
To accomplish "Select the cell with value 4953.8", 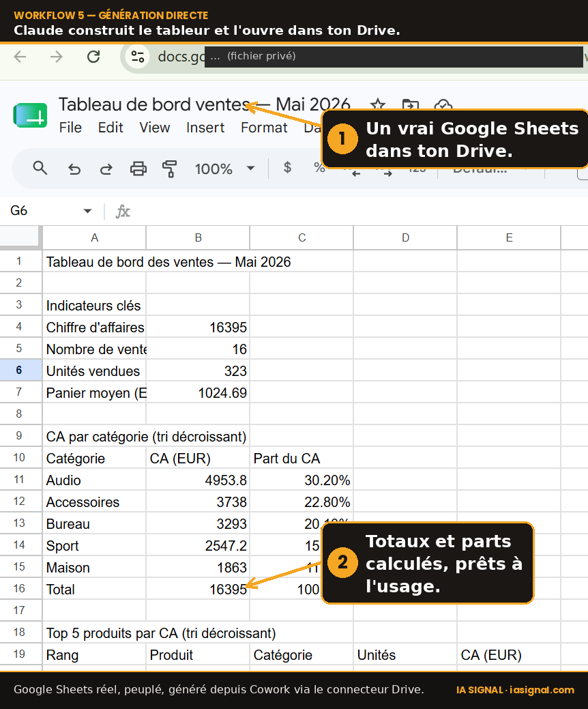I will [198, 480].
